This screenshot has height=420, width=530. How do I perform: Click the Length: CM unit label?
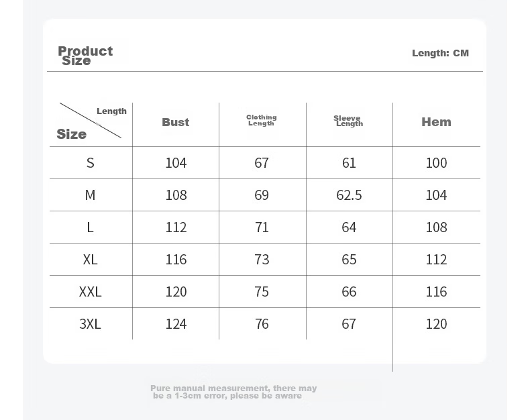(x=440, y=53)
